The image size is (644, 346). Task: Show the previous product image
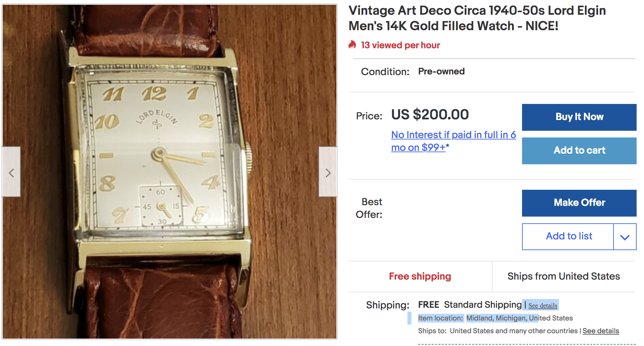(11, 172)
